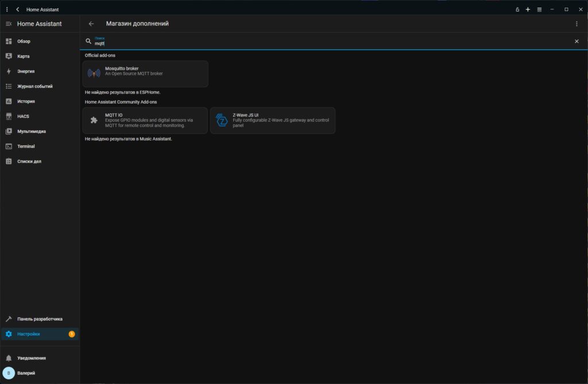Open Панель разработчика tools
The width and height of the screenshot is (588, 384).
(40, 319)
